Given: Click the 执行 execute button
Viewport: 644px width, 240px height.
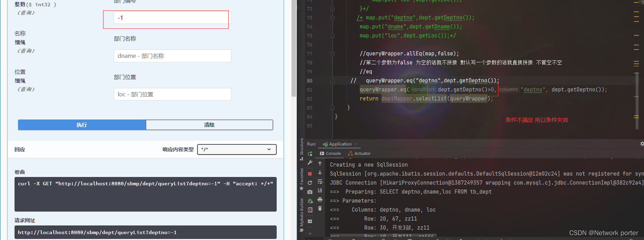Looking at the screenshot, I should pyautogui.click(x=82, y=125).
